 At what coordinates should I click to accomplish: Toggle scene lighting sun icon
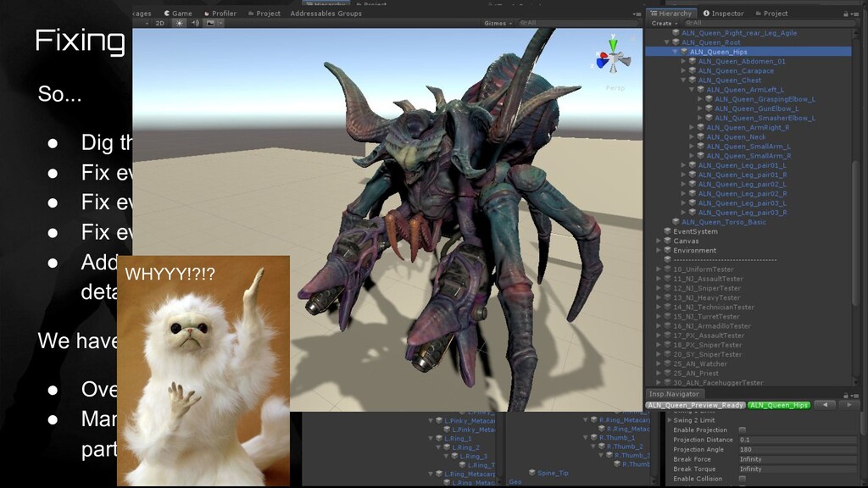coord(180,24)
